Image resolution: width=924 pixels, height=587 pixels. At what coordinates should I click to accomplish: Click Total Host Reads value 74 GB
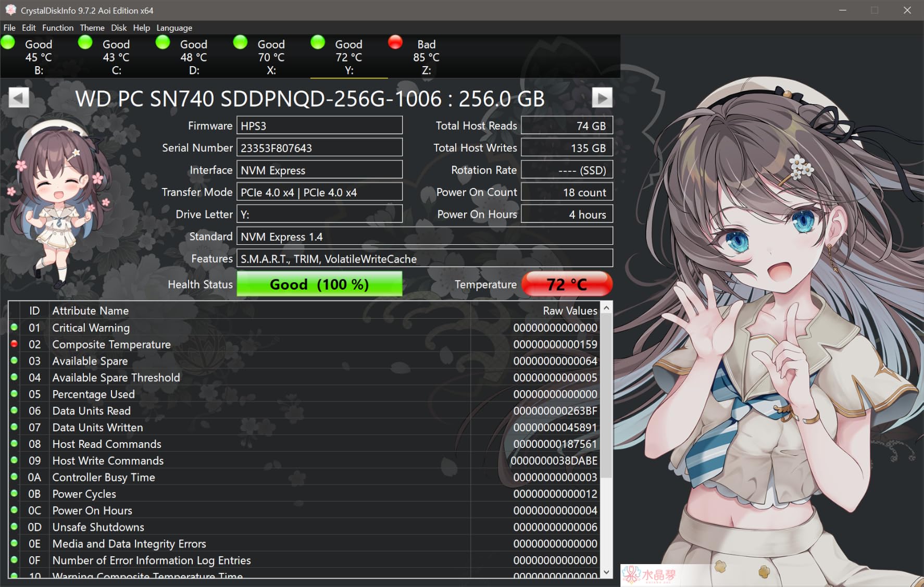point(567,126)
